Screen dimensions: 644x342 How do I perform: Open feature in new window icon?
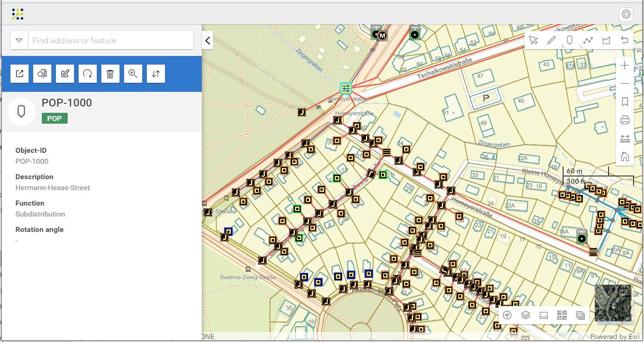pos(20,74)
